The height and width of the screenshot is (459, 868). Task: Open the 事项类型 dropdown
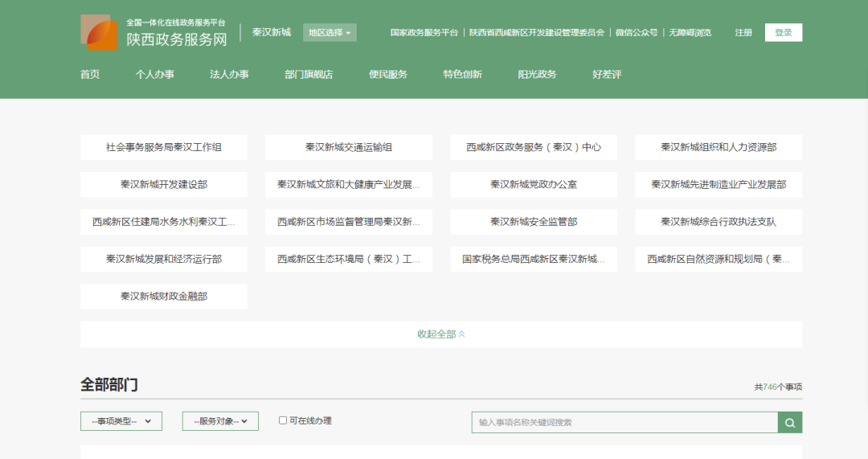(121, 421)
